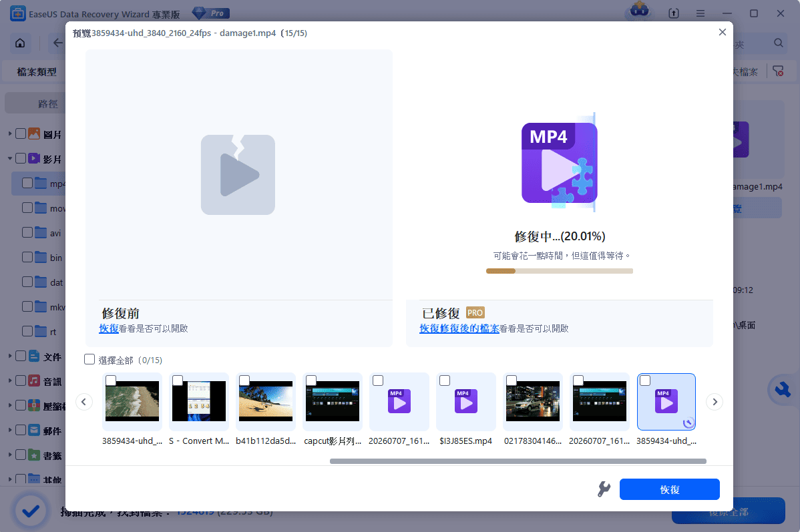800x532 pixels.
Task: Click the floating repair tool icon at the right edge
Action: pos(782,390)
